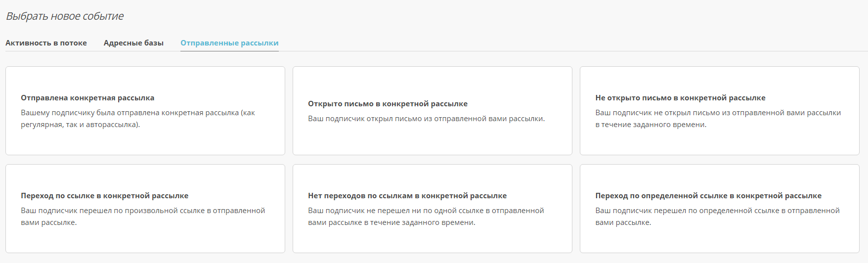The height and width of the screenshot is (263, 868).
Task: Click blank space above "Нет переходов по ссылкам" title
Action: (432, 177)
